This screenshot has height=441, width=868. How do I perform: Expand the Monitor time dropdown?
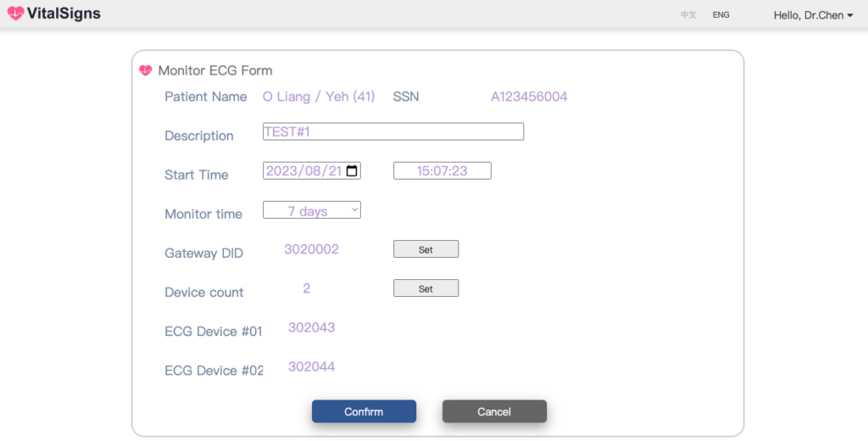pyautogui.click(x=312, y=210)
